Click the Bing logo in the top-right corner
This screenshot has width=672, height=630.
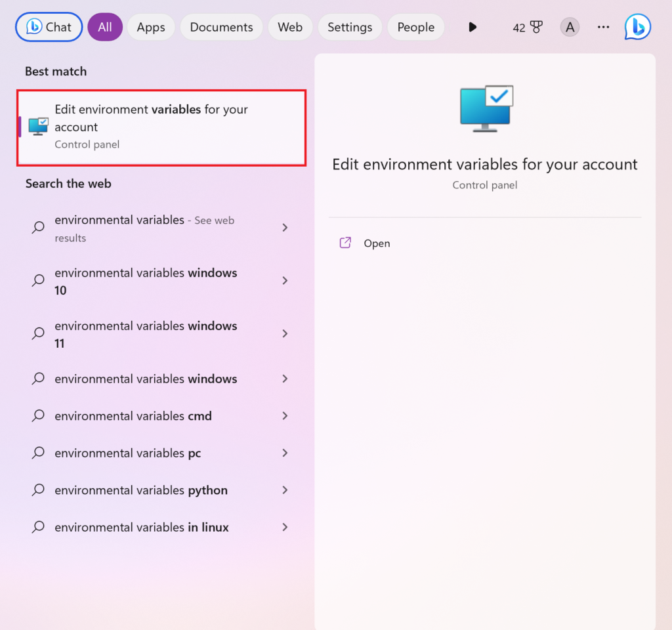point(637,27)
